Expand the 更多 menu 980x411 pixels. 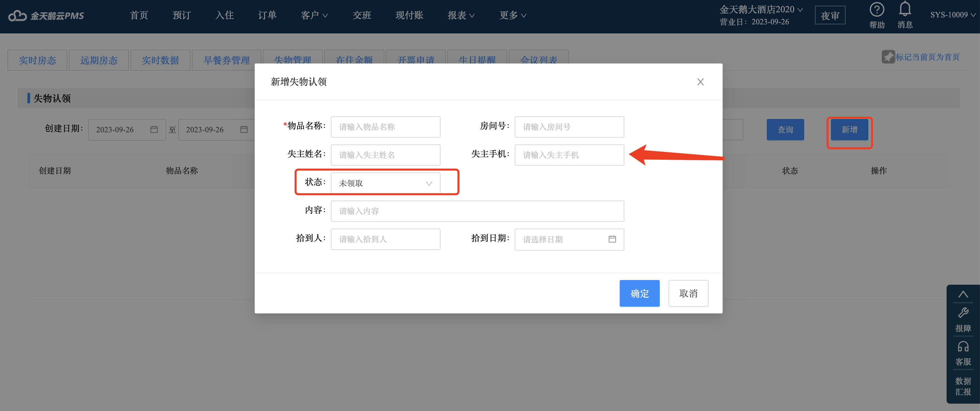(x=512, y=16)
